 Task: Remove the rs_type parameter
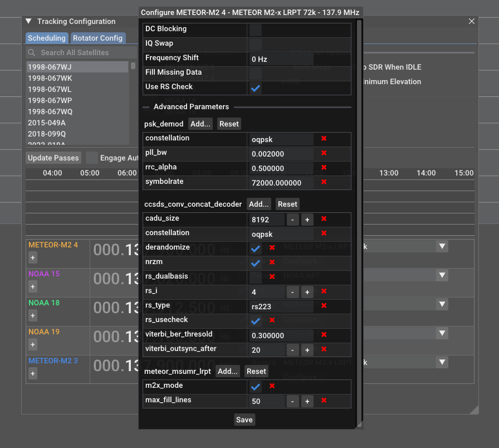324,306
